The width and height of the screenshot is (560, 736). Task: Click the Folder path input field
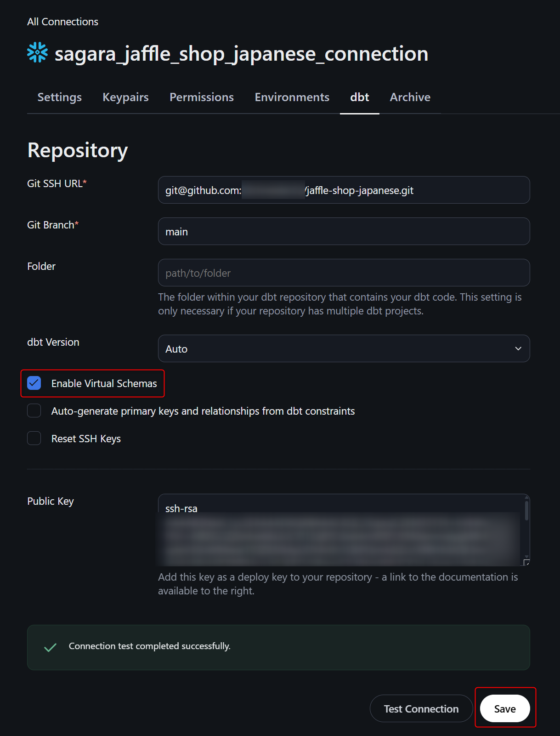click(x=343, y=273)
